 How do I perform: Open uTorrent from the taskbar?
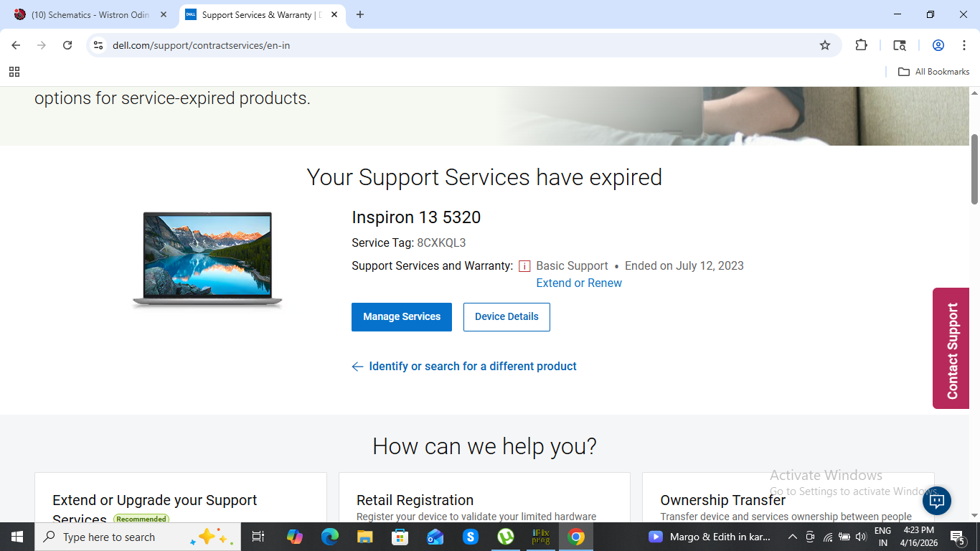point(505,537)
